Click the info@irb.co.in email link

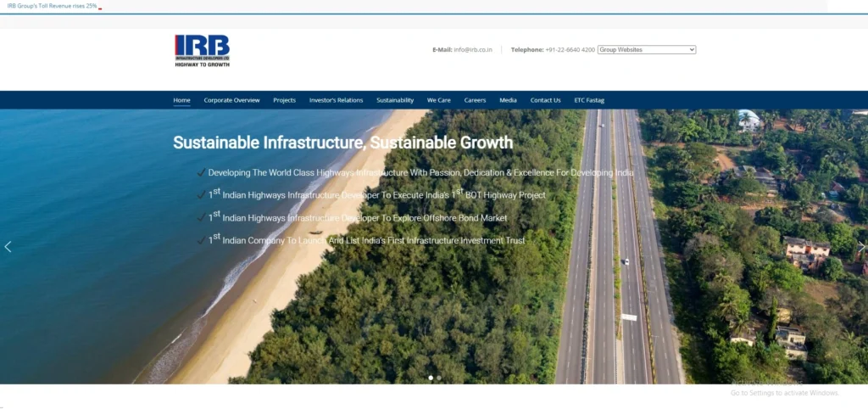tap(473, 50)
